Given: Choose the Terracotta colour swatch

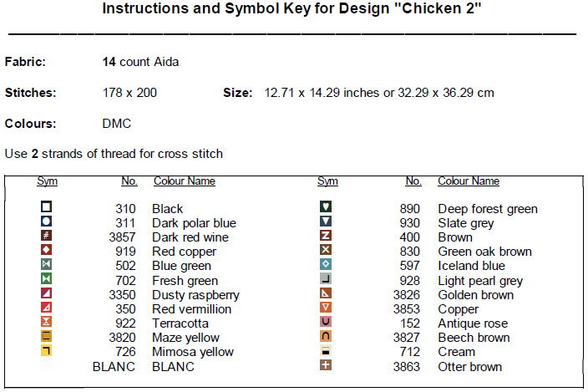Looking at the screenshot, I should pyautogui.click(x=47, y=322).
